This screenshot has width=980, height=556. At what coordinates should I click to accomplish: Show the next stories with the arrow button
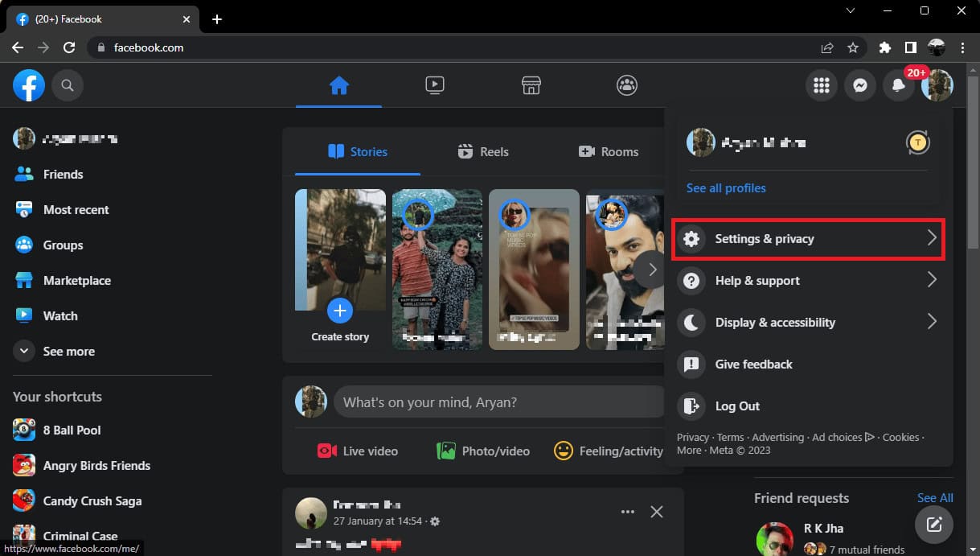coord(652,270)
